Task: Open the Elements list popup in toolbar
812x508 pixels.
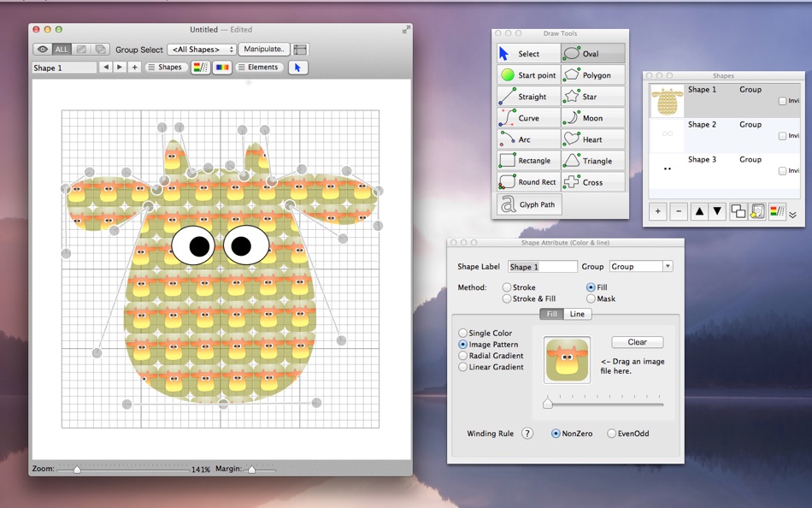Action: (x=258, y=68)
